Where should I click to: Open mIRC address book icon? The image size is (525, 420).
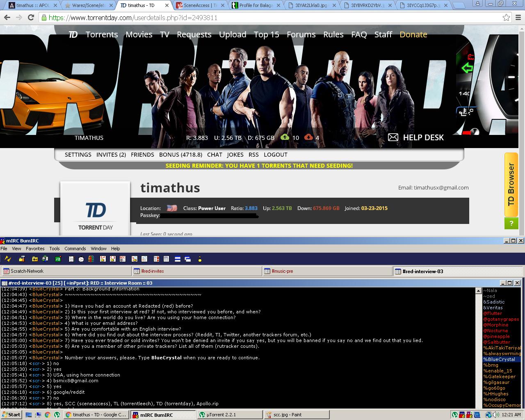click(71, 259)
